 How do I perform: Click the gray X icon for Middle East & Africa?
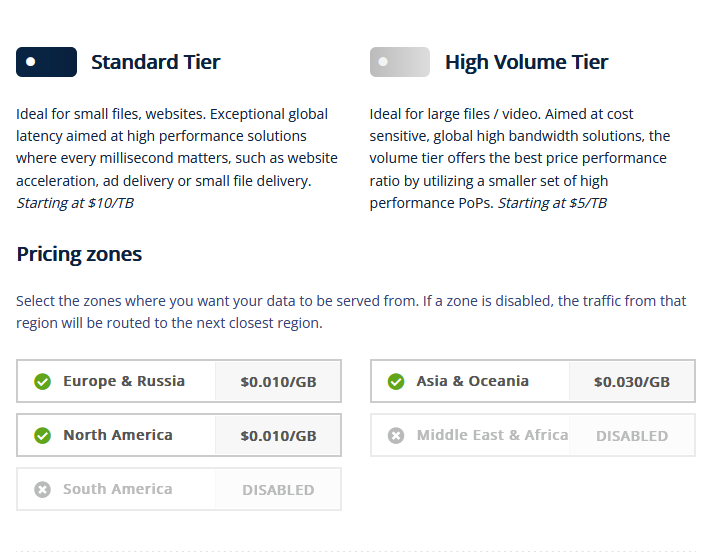396,435
